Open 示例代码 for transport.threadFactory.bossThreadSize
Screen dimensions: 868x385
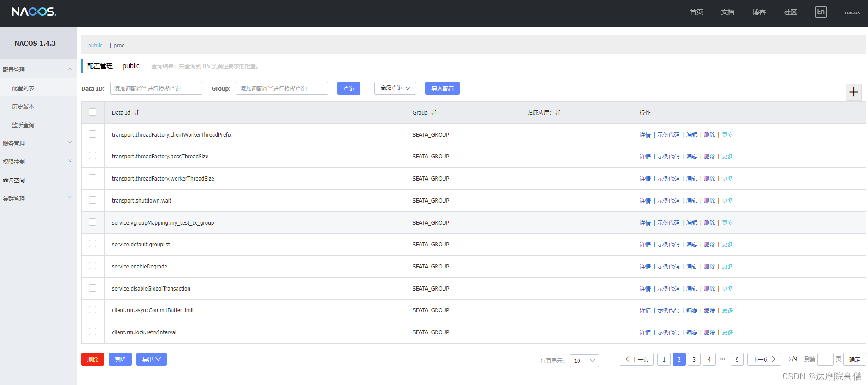point(668,157)
